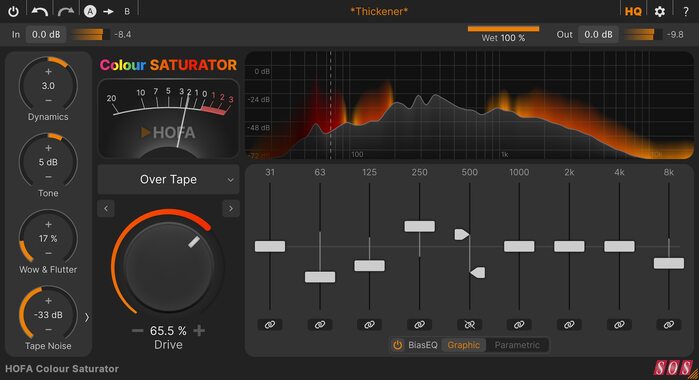Viewport: 699px width, 380px height.
Task: Click the 8k band fader
Action: click(x=669, y=263)
